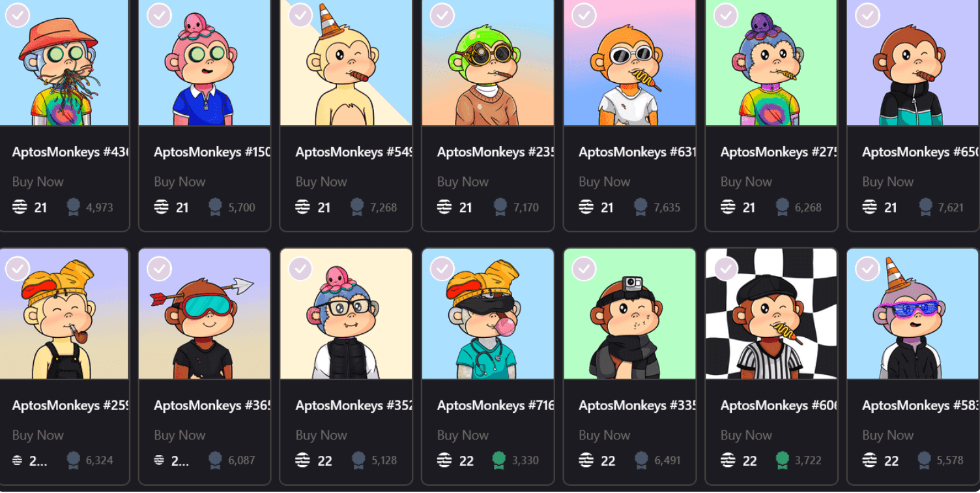Click the green rank badge showing 3,330
Screen dimensions: 980x493
coord(499,460)
